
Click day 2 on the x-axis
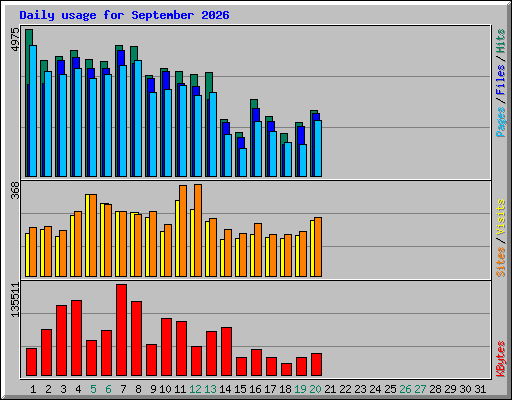[x=48, y=389]
